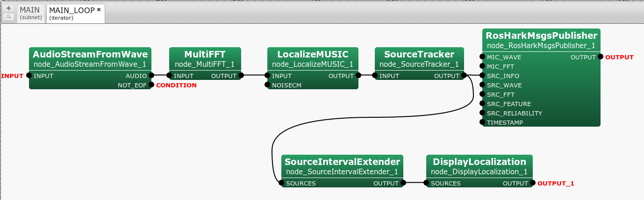
Task: Select the red OUTPUT_1 terminal label
Action: coord(556,184)
